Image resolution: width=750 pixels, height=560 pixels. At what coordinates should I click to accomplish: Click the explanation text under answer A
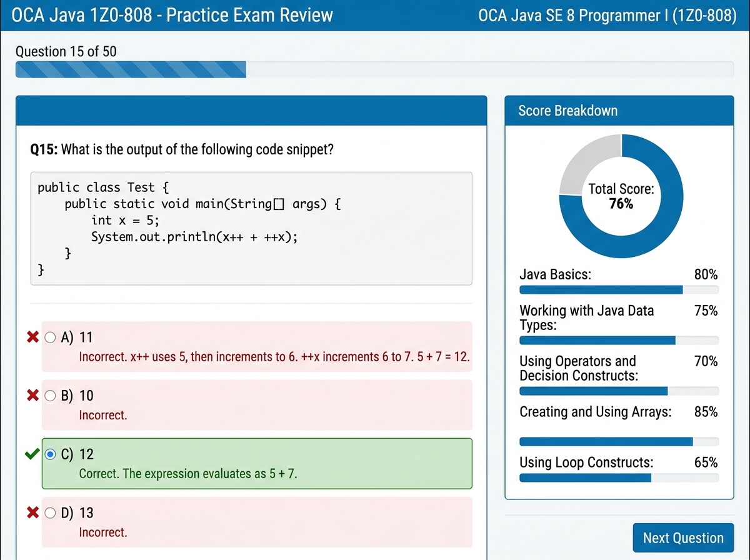click(274, 357)
